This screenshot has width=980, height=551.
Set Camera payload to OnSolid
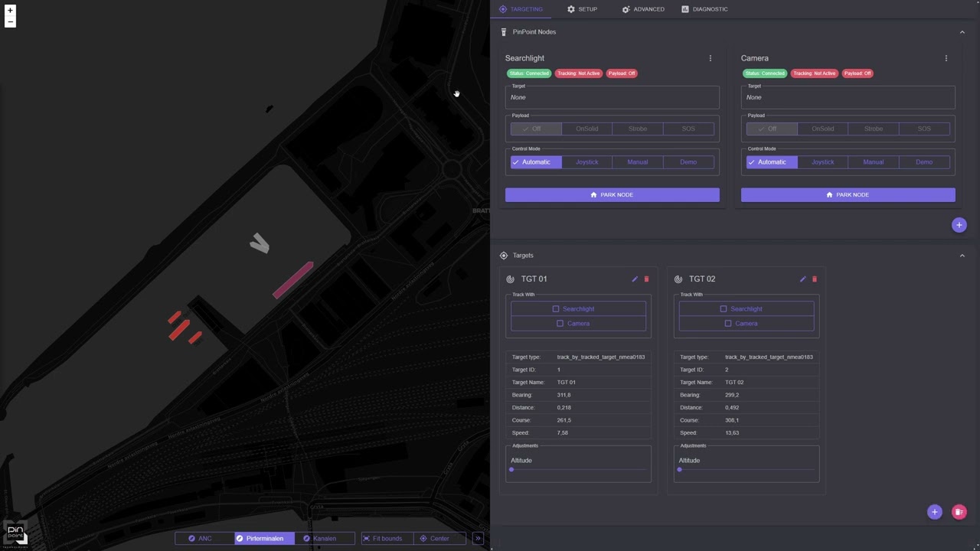823,129
